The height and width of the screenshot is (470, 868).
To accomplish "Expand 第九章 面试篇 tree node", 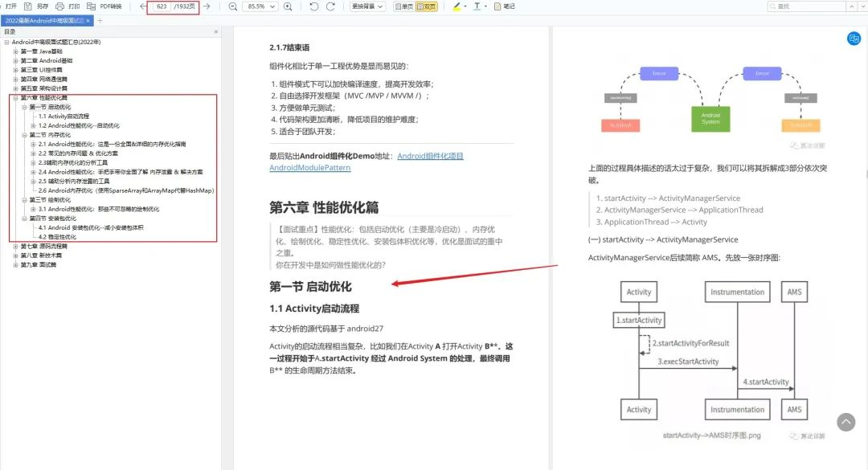I will pos(15,265).
